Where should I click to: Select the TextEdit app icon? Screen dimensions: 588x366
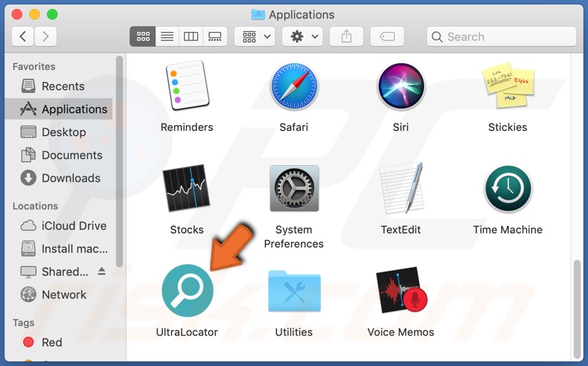(401, 188)
